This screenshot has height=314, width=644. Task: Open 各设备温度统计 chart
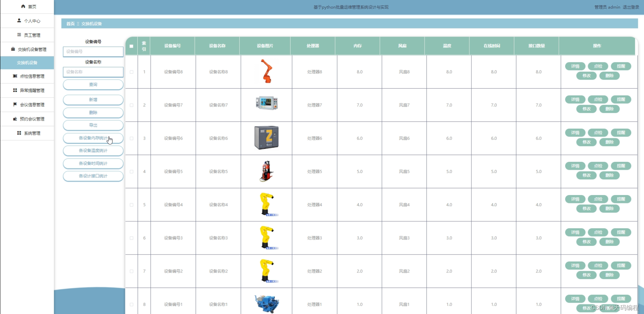pyautogui.click(x=93, y=150)
